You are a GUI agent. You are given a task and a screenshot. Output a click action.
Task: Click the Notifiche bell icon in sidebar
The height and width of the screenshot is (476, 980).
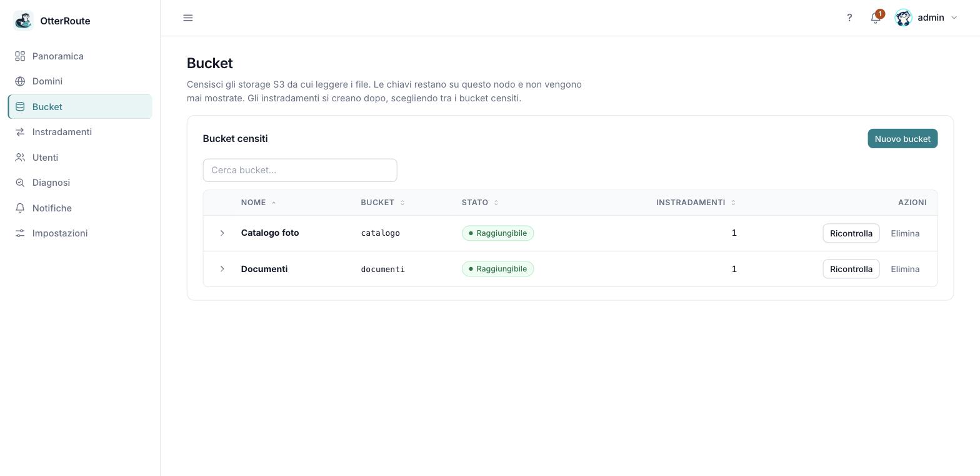click(20, 208)
